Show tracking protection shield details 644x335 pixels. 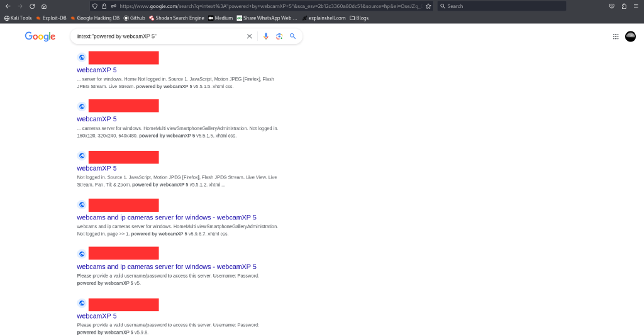point(94,6)
